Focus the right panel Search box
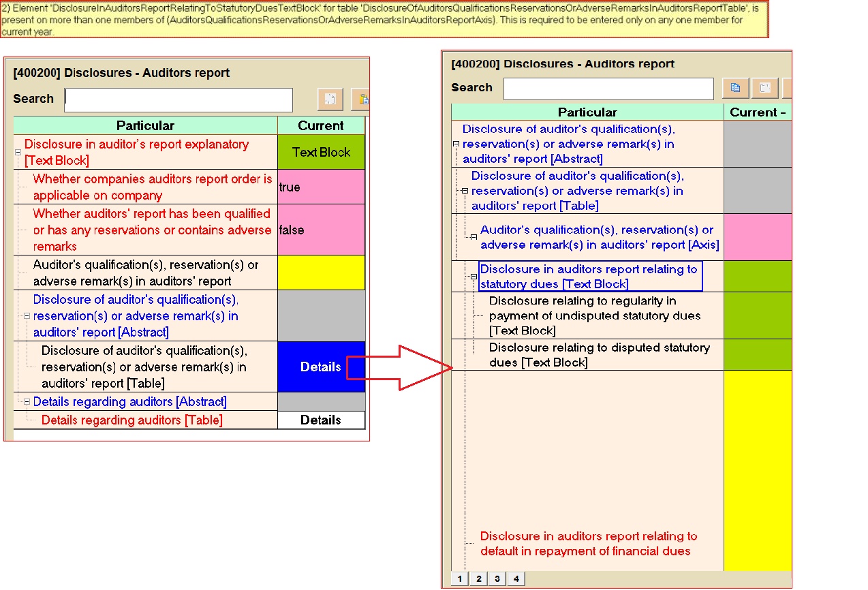The height and width of the screenshot is (590, 868). [x=608, y=89]
